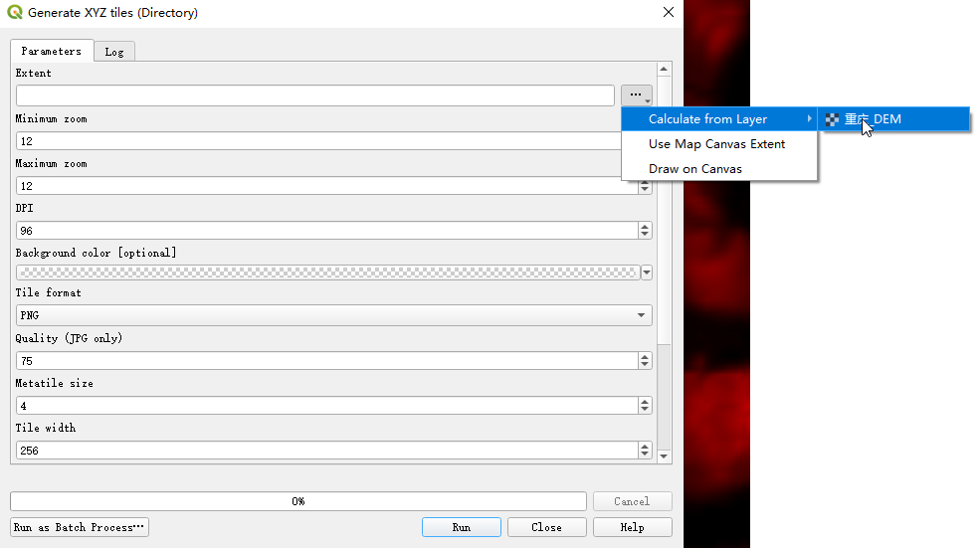The image size is (980, 548).
Task: Click the QGIS logo in title bar
Action: [14, 12]
